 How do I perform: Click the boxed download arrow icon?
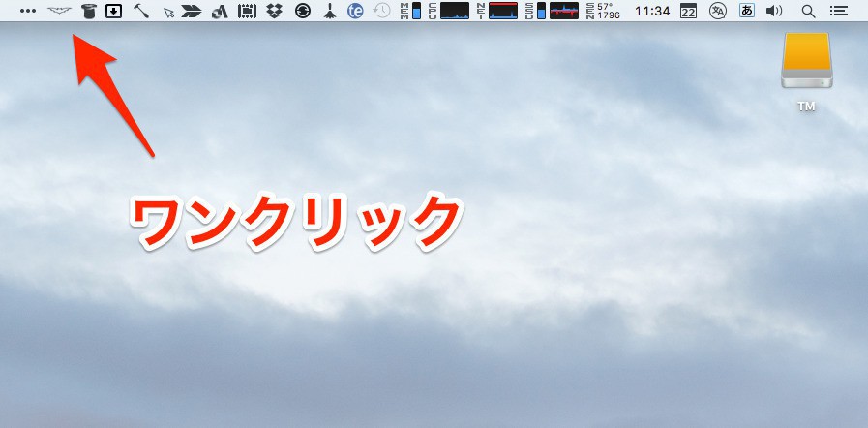point(113,12)
